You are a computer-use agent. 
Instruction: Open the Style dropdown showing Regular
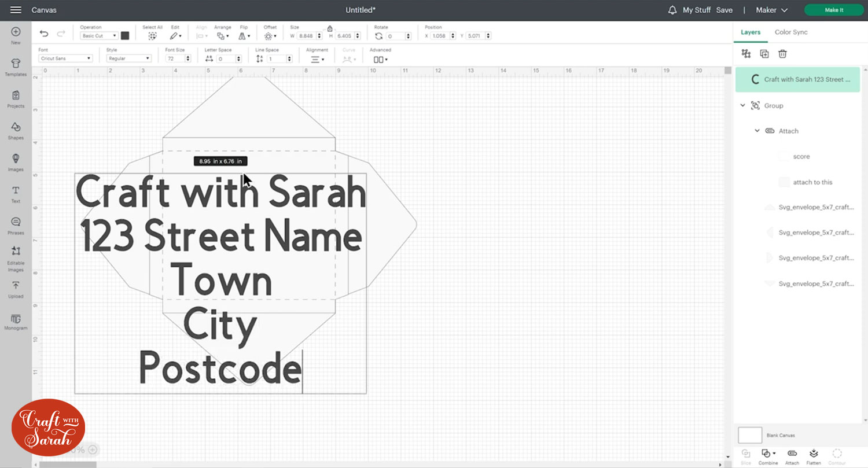click(128, 58)
